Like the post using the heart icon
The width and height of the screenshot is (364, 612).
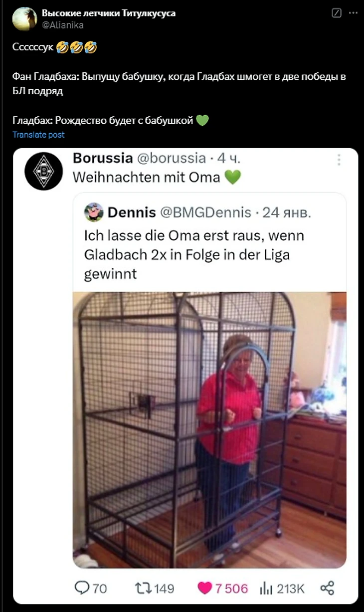pyautogui.click(x=204, y=588)
